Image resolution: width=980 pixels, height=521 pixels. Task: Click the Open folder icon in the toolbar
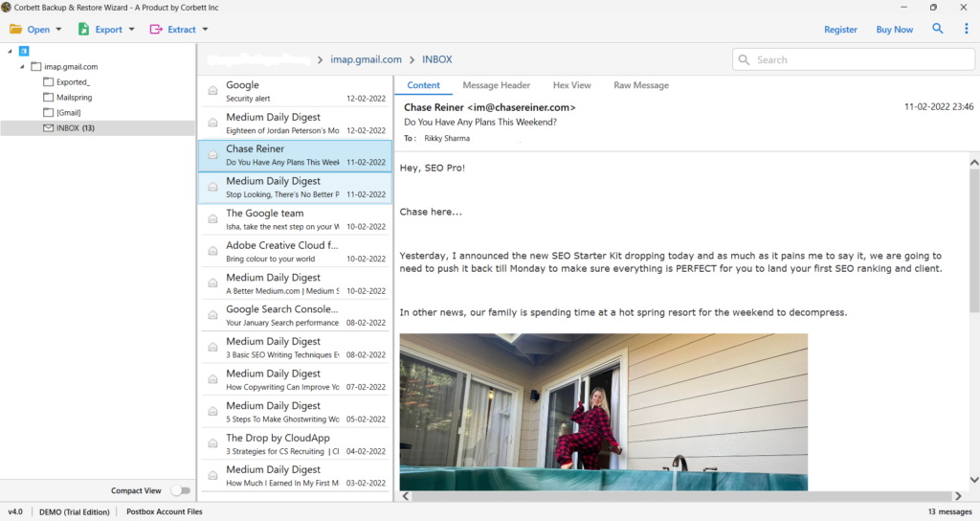coord(15,30)
